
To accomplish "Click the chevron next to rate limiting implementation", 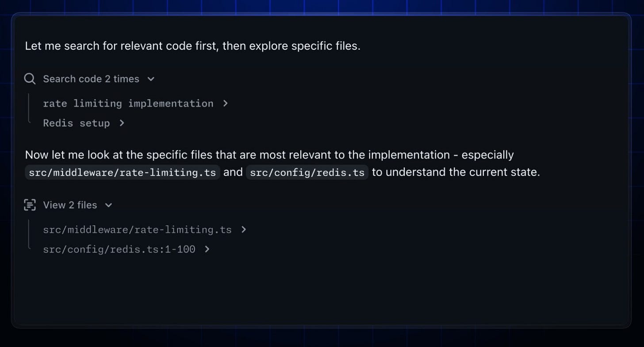I will (x=226, y=103).
